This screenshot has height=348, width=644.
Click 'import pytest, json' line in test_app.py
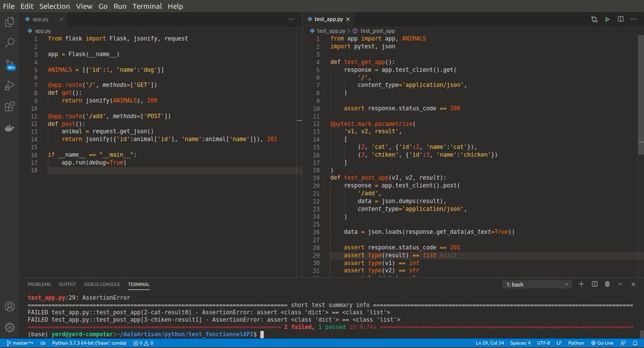click(363, 46)
